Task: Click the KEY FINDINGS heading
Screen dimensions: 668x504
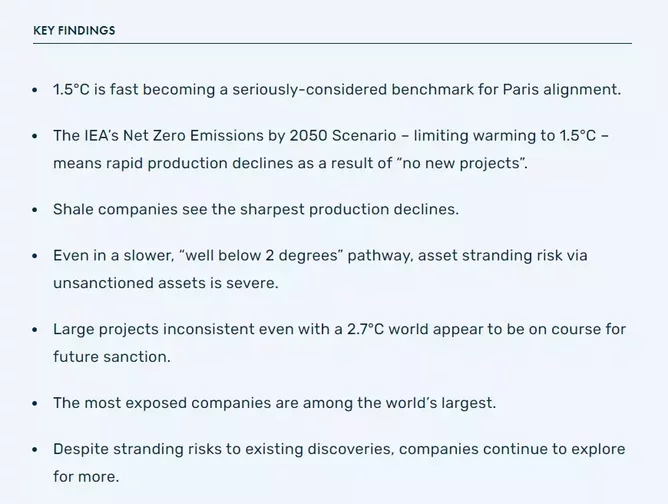Action: coord(74,31)
